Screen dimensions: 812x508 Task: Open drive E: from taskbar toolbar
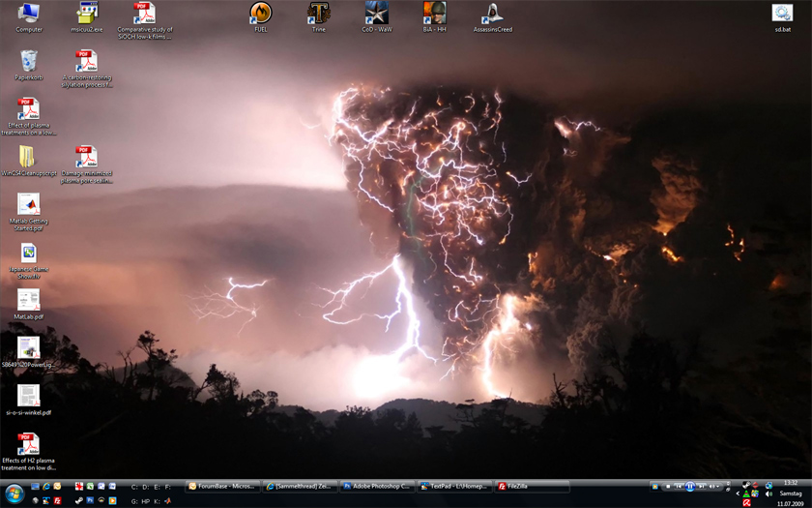157,487
